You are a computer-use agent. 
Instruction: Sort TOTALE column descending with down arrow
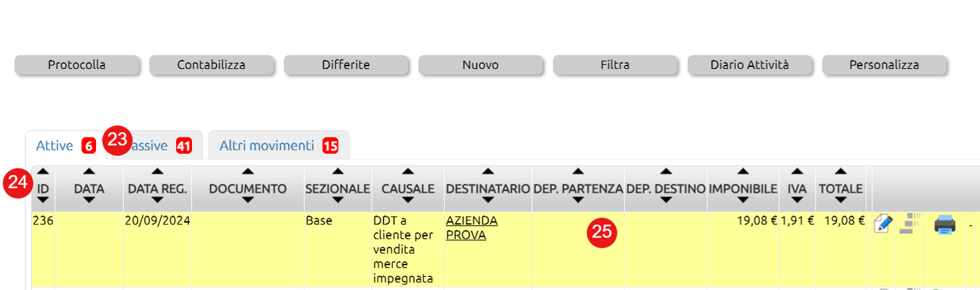click(840, 200)
